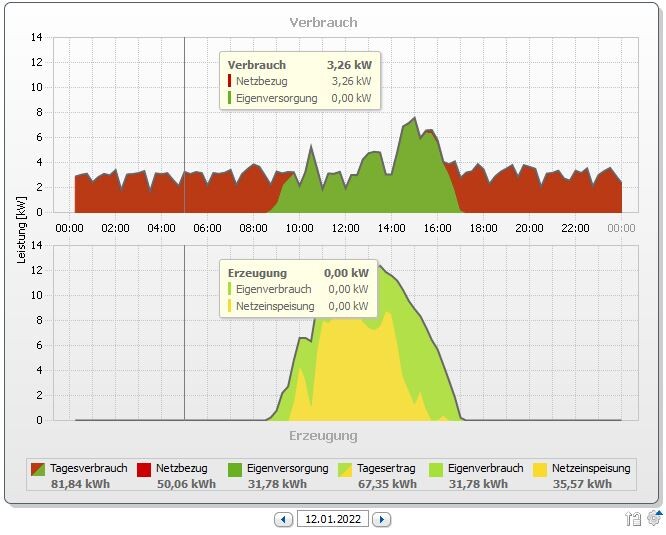Click the Erzeugung chart title
Screen dimensions: 666x535
[323, 436]
